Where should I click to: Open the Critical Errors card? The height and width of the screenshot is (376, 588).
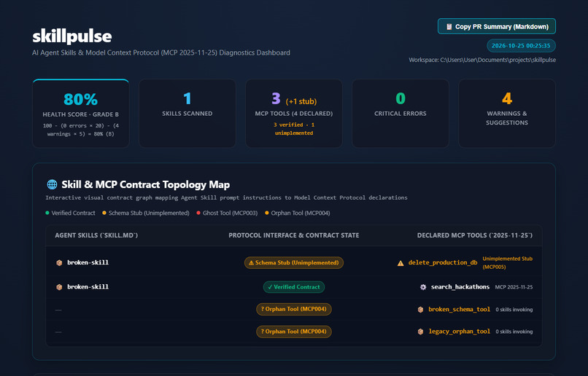coord(400,114)
